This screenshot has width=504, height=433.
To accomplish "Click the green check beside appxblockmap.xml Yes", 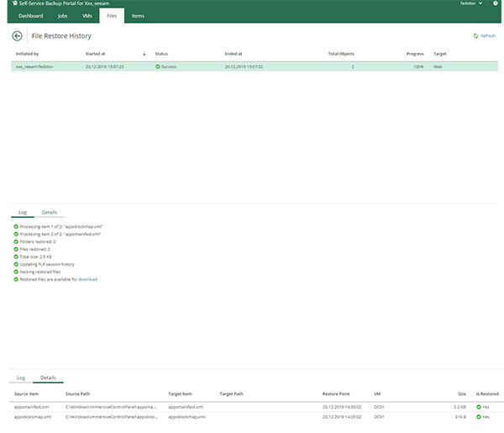I will click(x=478, y=416).
